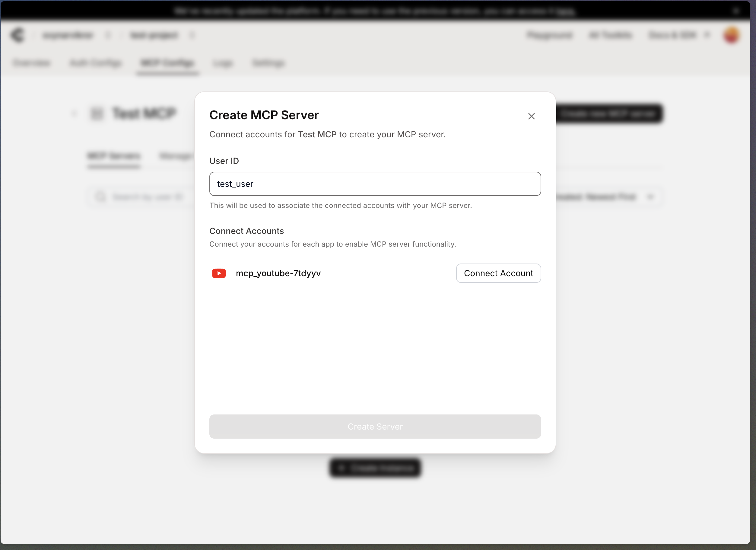The height and width of the screenshot is (550, 756).
Task: Open the Logs tab
Action: point(223,63)
